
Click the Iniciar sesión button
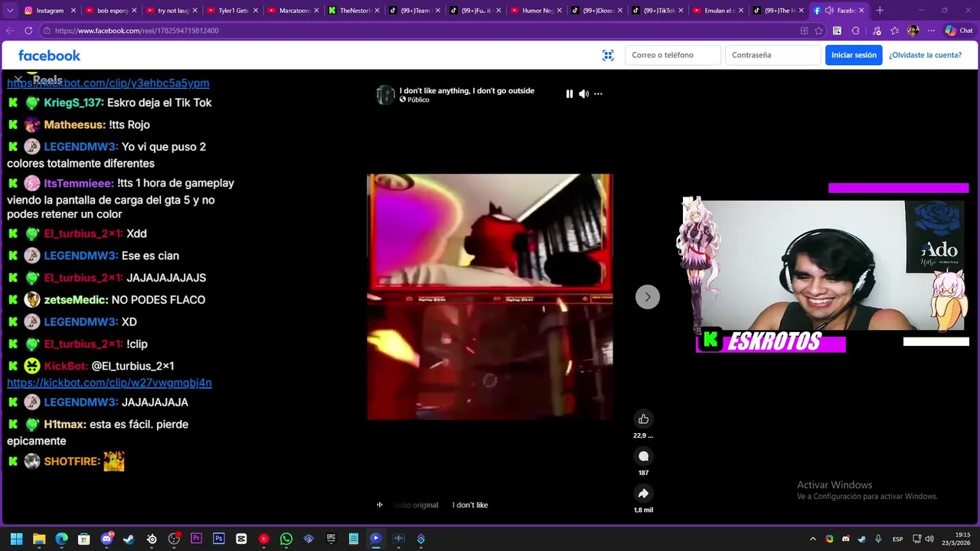pos(854,55)
